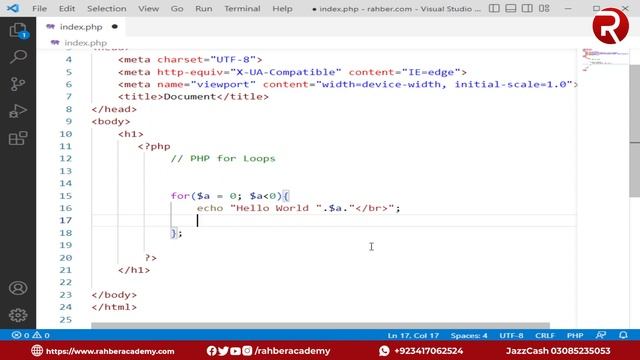
Task: Open the Accounts menu icon
Action: pos(18,288)
